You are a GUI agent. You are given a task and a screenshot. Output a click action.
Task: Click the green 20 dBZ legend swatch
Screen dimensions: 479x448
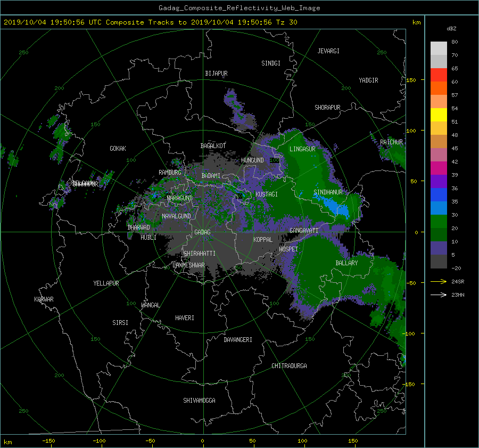[439, 221]
